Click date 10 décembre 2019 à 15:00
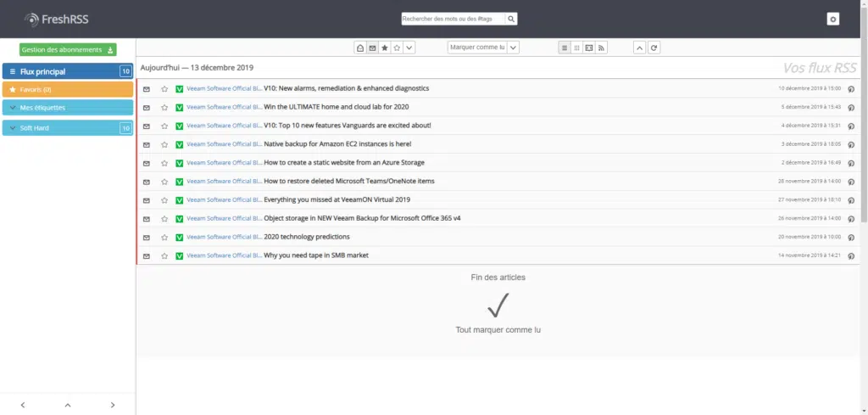 pyautogui.click(x=810, y=88)
